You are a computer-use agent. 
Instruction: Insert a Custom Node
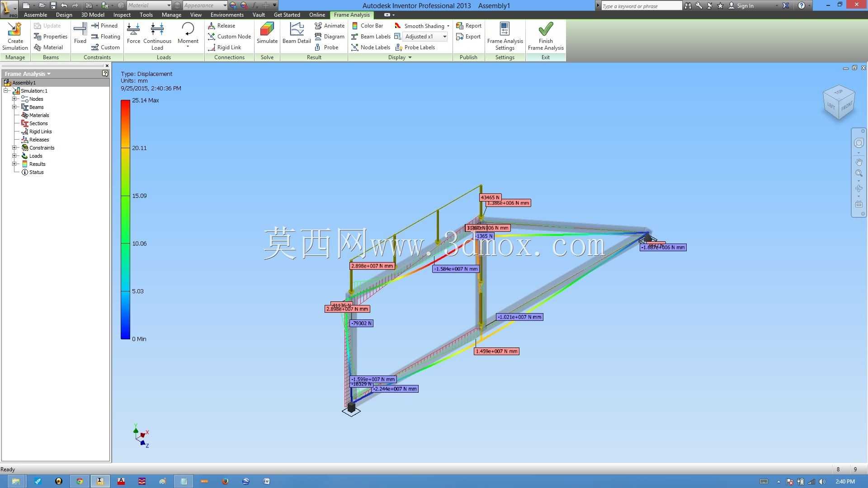[229, 37]
